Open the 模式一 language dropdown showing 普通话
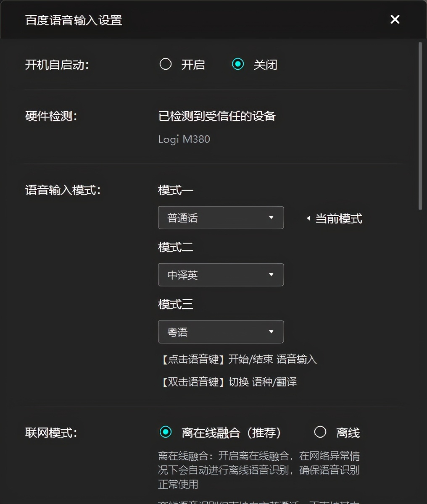The width and height of the screenshot is (427, 504). 221,218
